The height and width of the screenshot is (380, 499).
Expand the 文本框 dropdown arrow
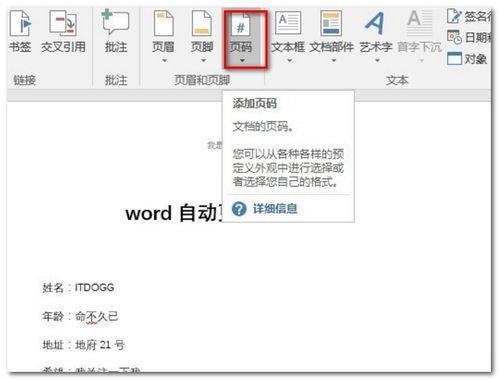(289, 61)
